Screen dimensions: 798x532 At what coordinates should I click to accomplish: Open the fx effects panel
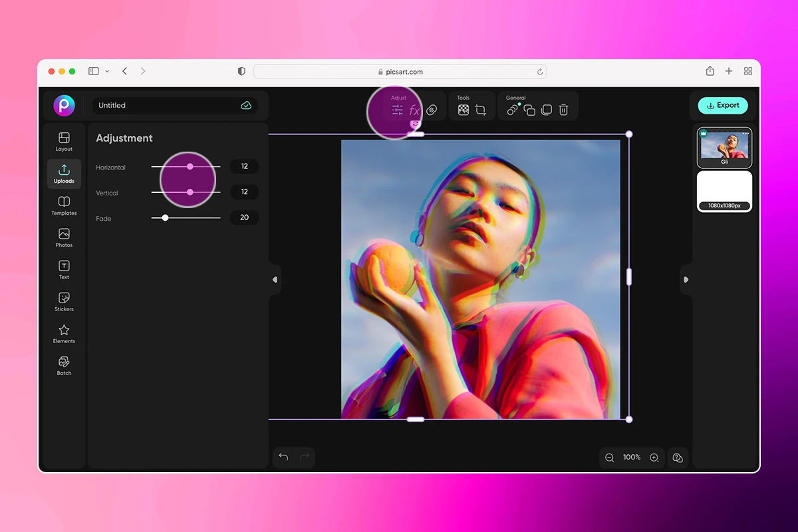point(414,109)
